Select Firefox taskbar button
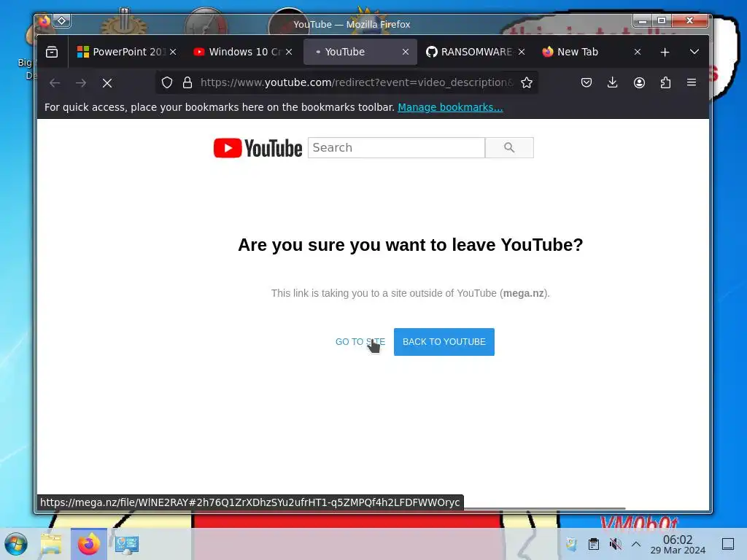747x560 pixels. 89,544
